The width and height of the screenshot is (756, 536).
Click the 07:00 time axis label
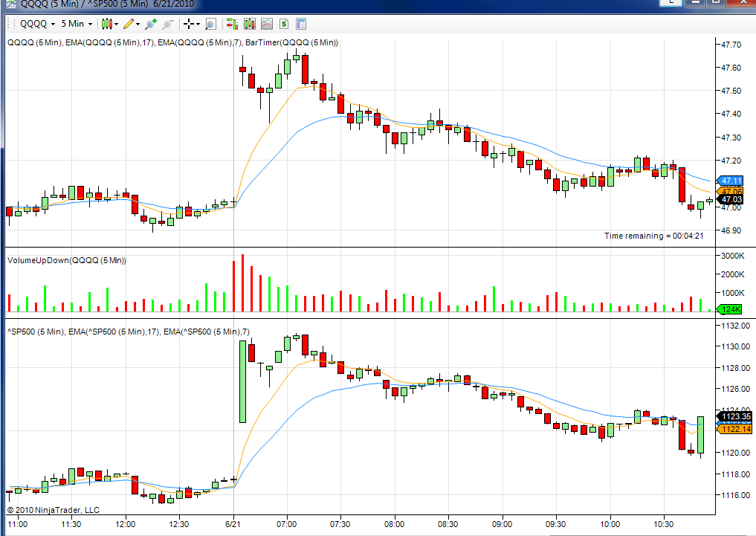click(x=287, y=524)
